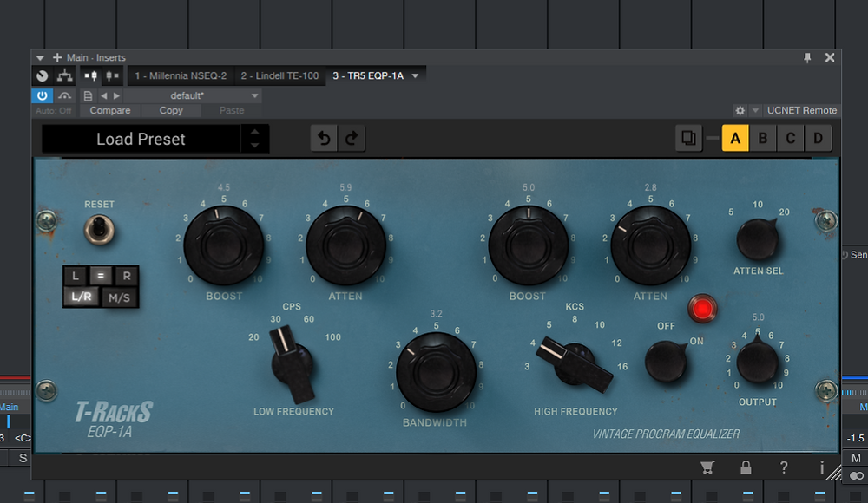Click the ATTEN SEL selector knob

[757, 239]
